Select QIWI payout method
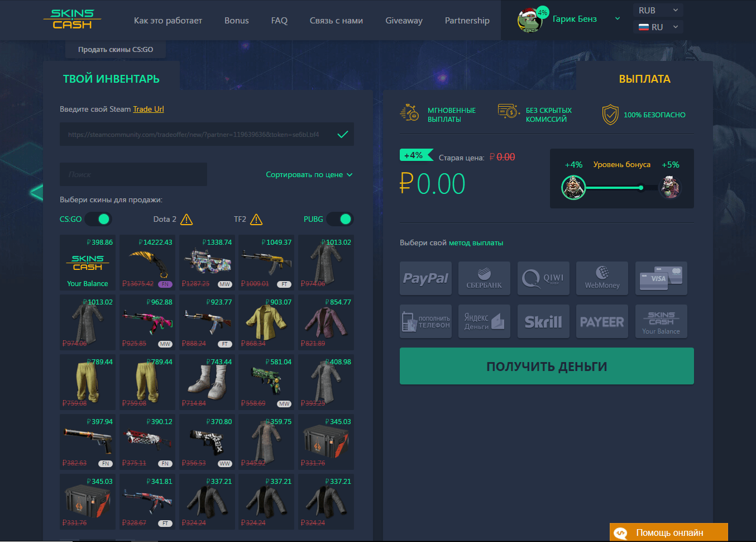This screenshot has width=756, height=542. click(x=543, y=278)
